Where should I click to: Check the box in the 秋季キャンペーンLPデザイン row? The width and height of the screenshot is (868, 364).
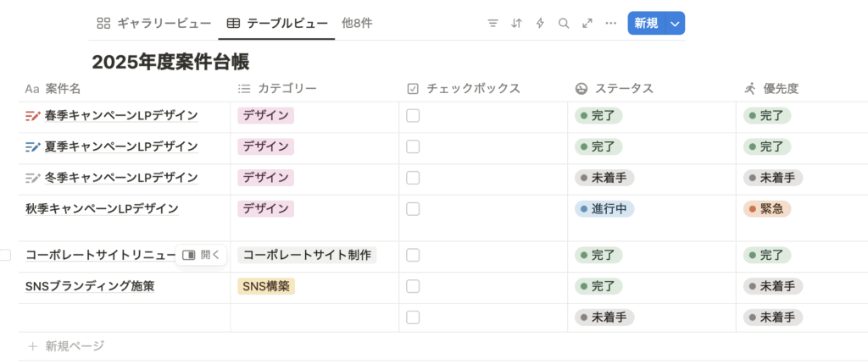coord(413,208)
